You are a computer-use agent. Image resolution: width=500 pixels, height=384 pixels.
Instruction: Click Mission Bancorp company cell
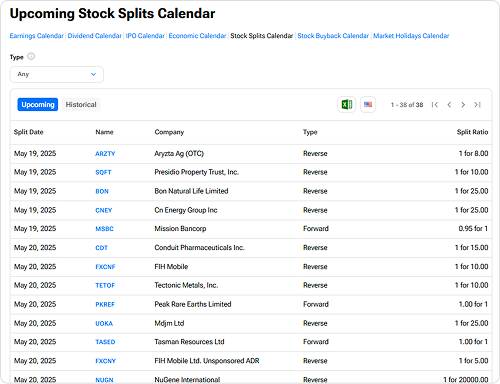pyautogui.click(x=180, y=229)
